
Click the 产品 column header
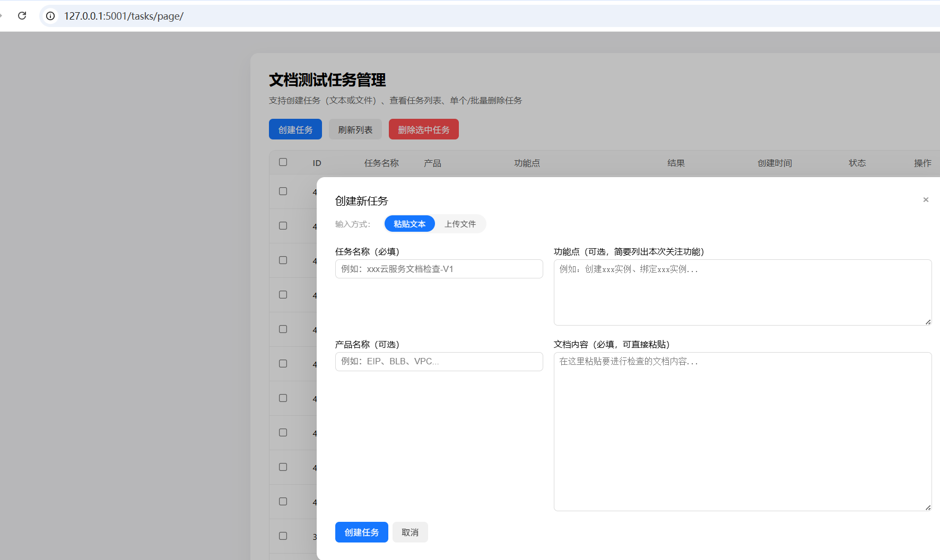click(x=432, y=163)
